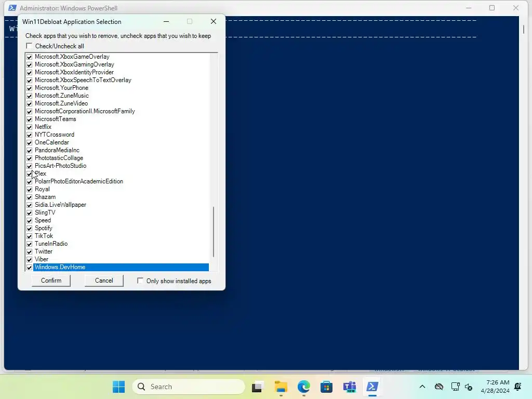The image size is (532, 399).
Task: Select MicrosoftCorporationII.MicrosoftFamily row
Action: pyautogui.click(x=117, y=111)
